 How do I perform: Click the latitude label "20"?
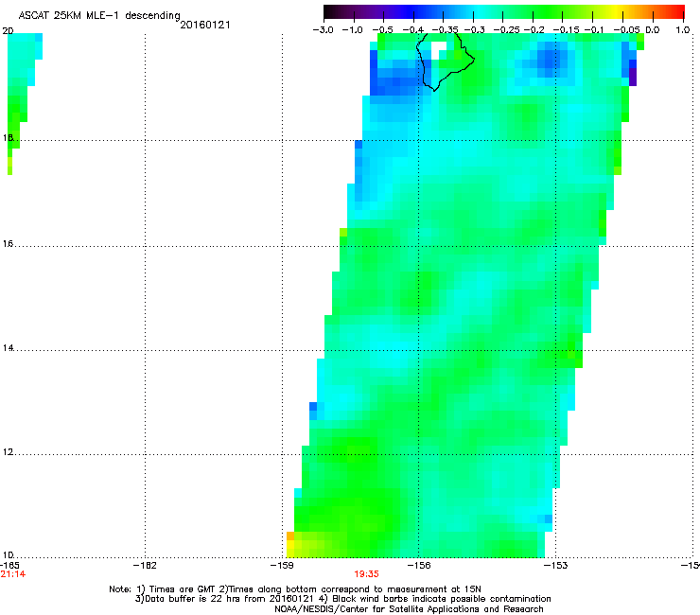(x=8, y=31)
